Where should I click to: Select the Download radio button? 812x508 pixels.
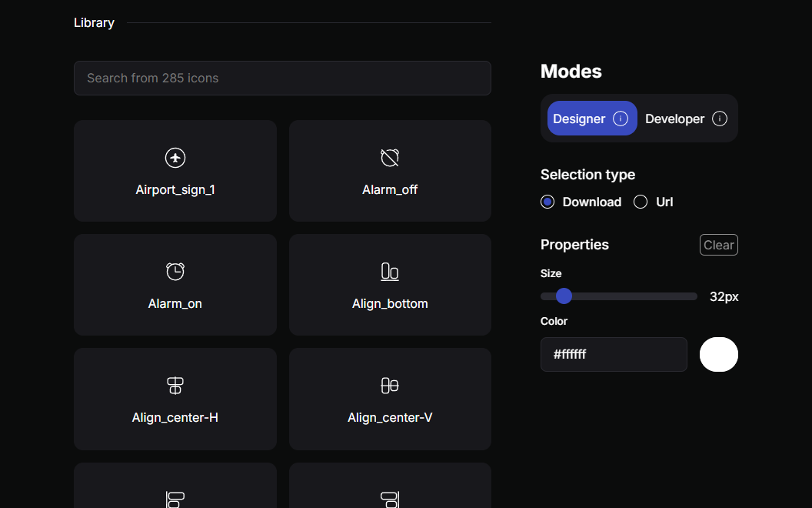coord(547,202)
